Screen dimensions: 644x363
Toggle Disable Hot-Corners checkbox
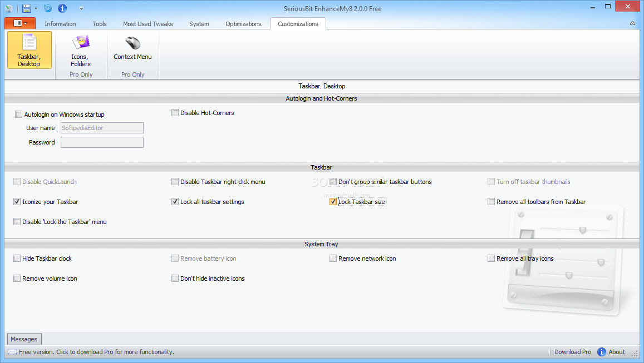coord(175,113)
